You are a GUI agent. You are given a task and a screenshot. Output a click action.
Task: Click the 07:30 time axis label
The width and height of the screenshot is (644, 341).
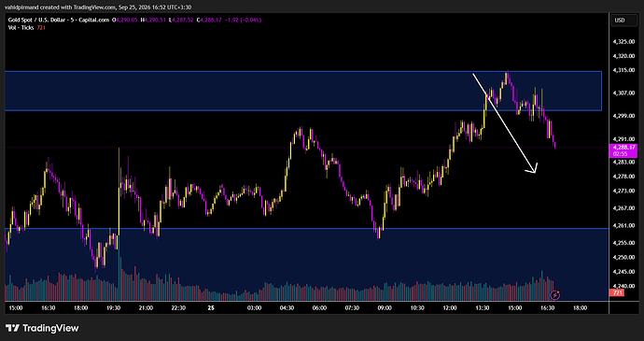click(352, 307)
